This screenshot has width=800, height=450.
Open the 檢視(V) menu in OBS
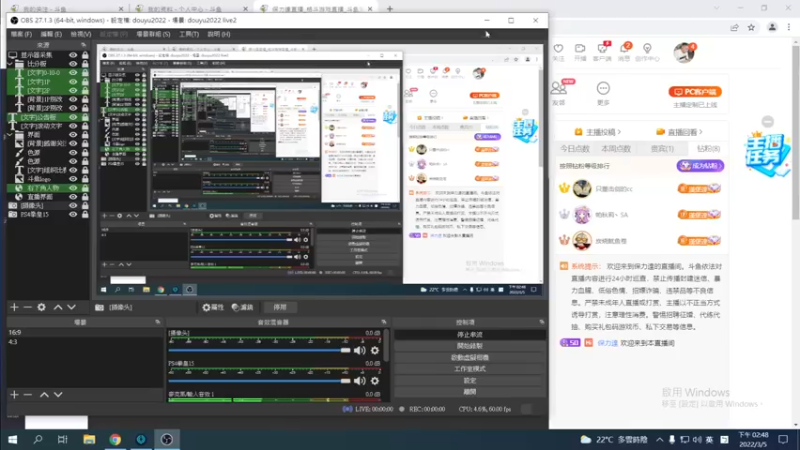[x=81, y=34]
